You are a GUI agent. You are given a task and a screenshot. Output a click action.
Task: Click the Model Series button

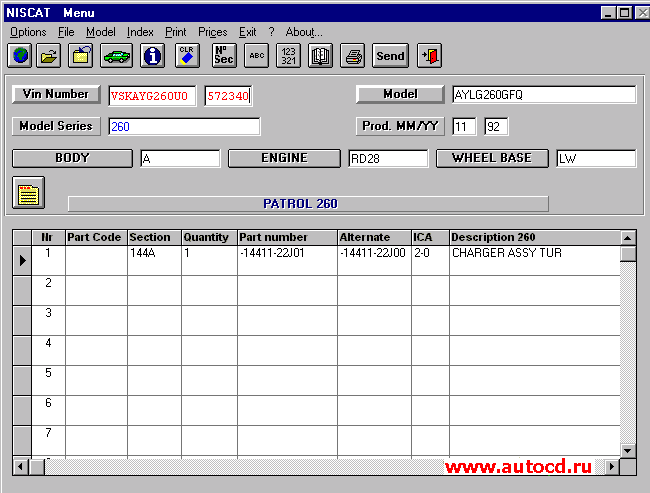(56, 126)
